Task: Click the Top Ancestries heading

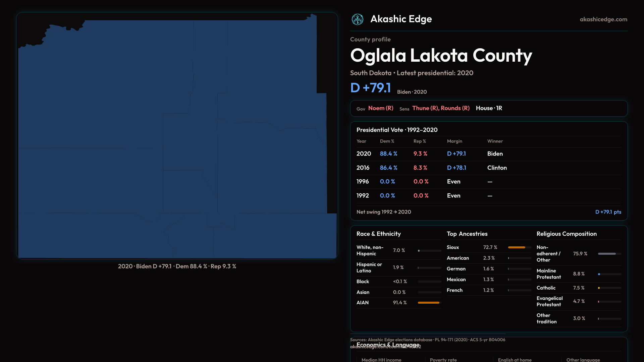Action: (467, 234)
